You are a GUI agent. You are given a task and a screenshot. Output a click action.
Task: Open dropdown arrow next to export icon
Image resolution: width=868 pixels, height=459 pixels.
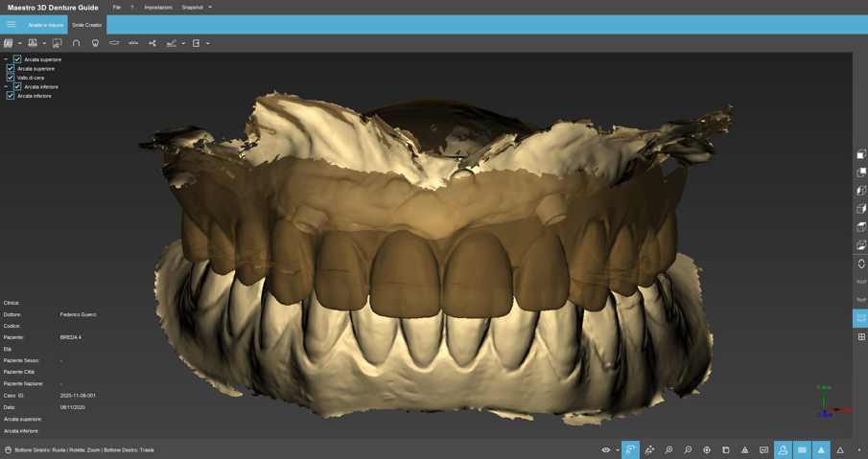[207, 43]
